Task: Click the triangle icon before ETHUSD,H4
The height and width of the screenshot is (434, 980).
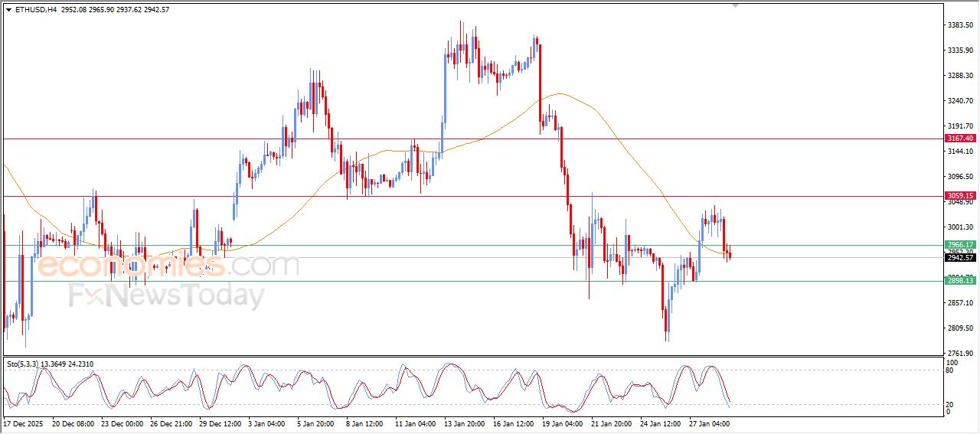Action: click(x=8, y=10)
